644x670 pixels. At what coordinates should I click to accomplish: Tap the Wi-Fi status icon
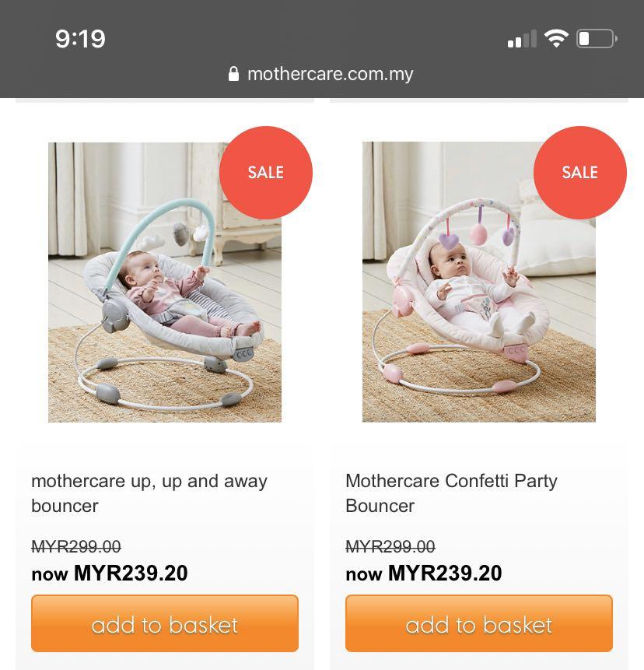556,38
